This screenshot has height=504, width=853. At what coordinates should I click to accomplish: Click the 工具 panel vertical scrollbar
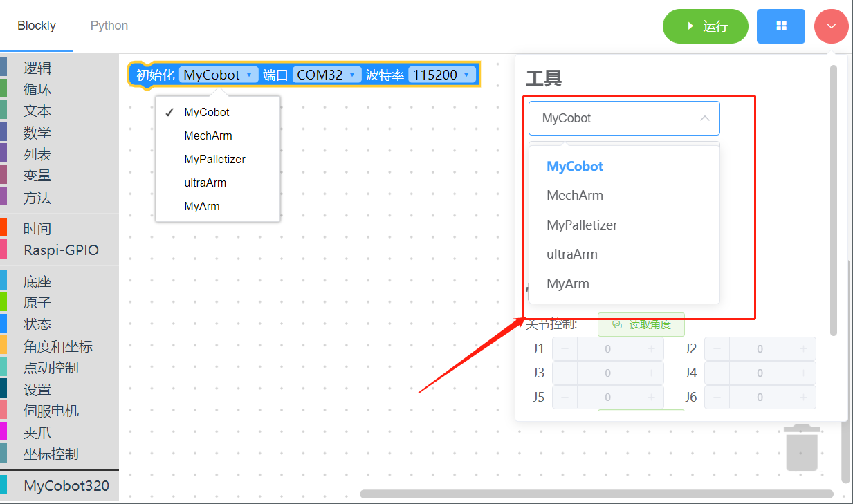pos(834,200)
